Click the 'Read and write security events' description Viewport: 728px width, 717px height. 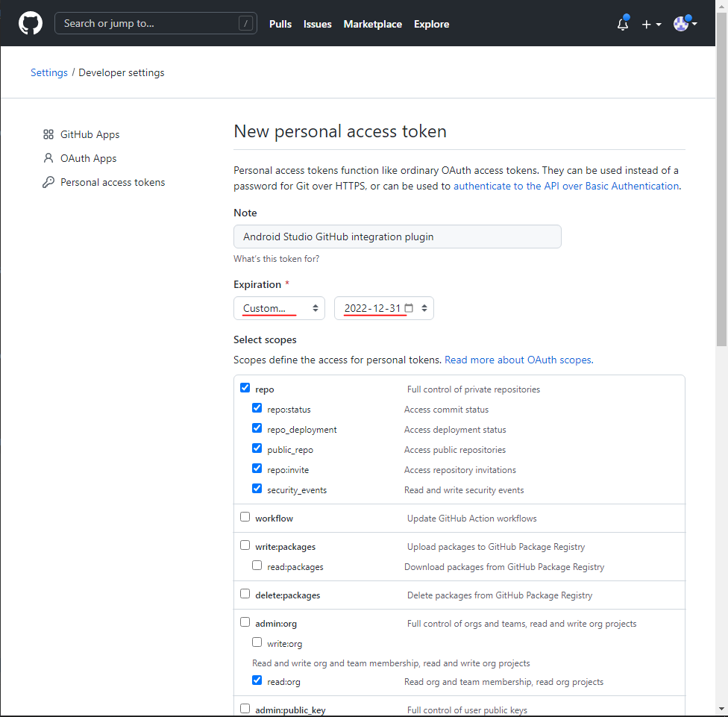tap(464, 490)
